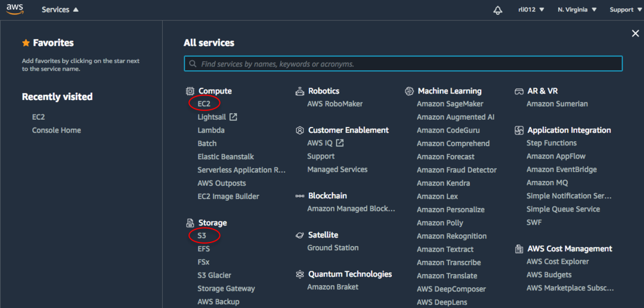Open the Support dropdown menu

point(625,10)
